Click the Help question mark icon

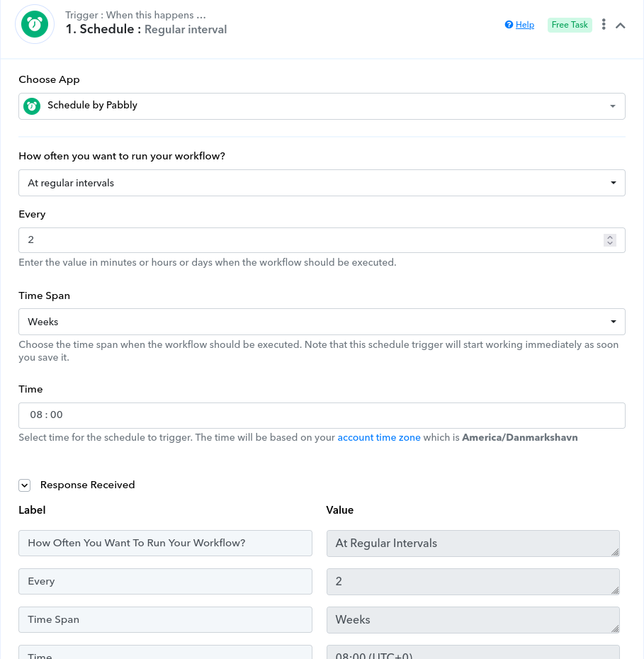(x=509, y=25)
